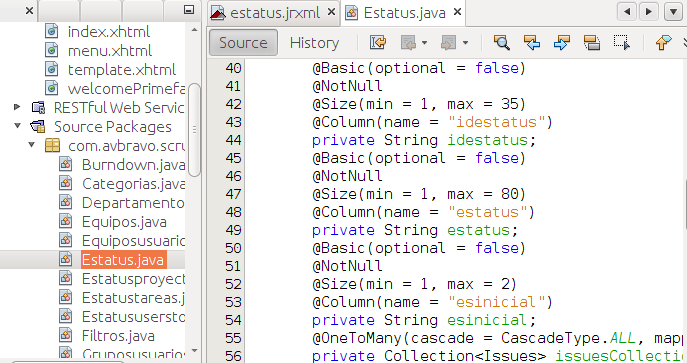Click the Source Packages folder icon
Image resolution: width=687 pixels, height=363 pixels.
click(38, 127)
